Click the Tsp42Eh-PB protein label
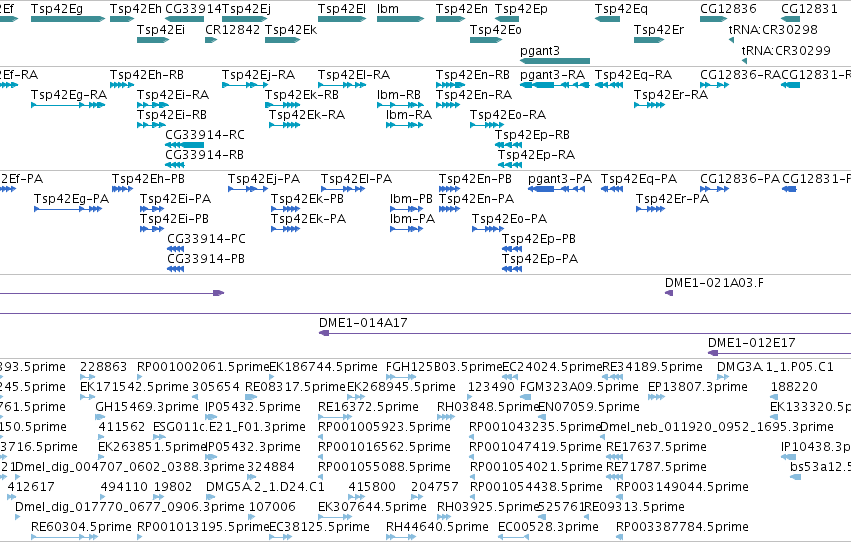Viewport: 851px width, 542px height. point(148,179)
